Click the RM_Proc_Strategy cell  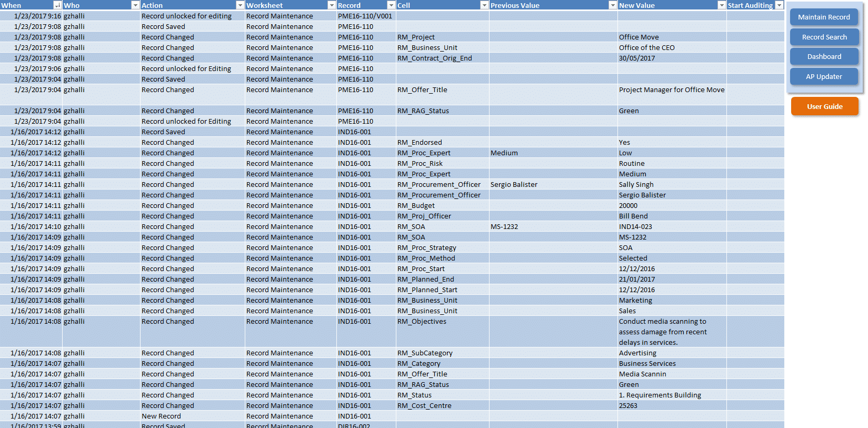click(x=443, y=247)
